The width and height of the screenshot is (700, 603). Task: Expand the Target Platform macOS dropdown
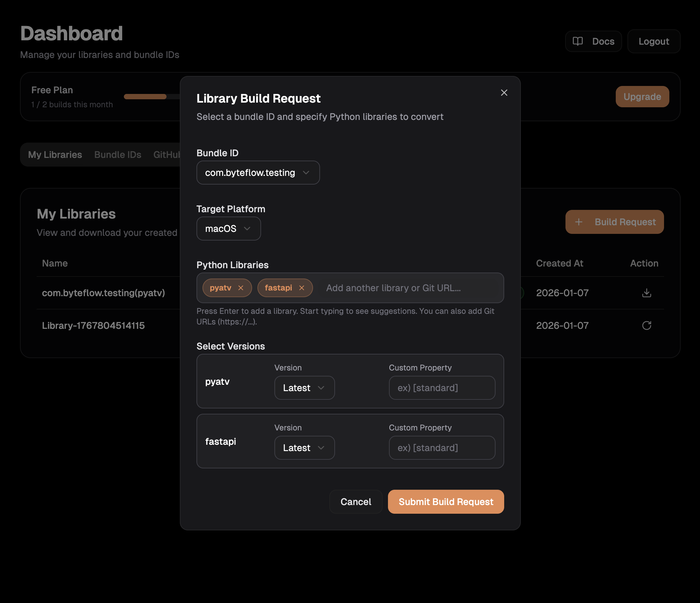point(228,229)
